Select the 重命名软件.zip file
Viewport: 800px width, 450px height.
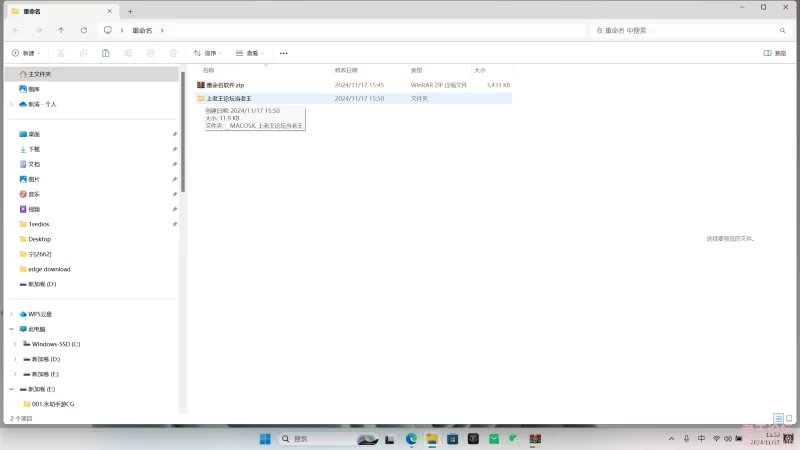(x=225, y=85)
